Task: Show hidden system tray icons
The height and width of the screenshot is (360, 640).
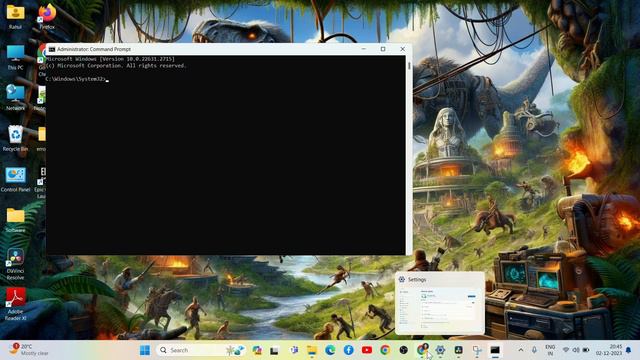Action: pos(521,350)
